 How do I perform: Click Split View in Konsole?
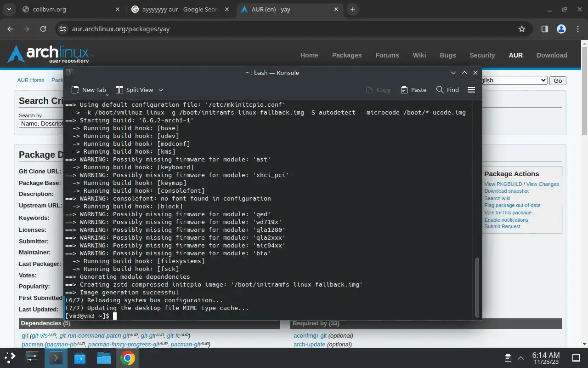pos(134,90)
